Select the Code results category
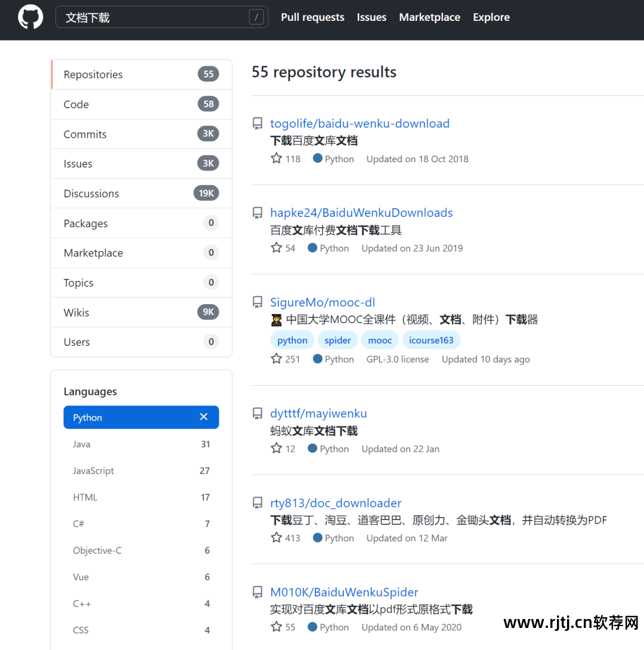Viewport: 644px width, 650px height. coord(141,104)
